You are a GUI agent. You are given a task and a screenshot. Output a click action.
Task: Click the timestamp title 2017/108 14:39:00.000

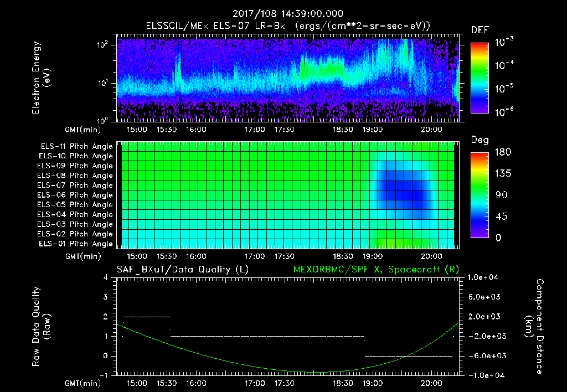point(287,14)
